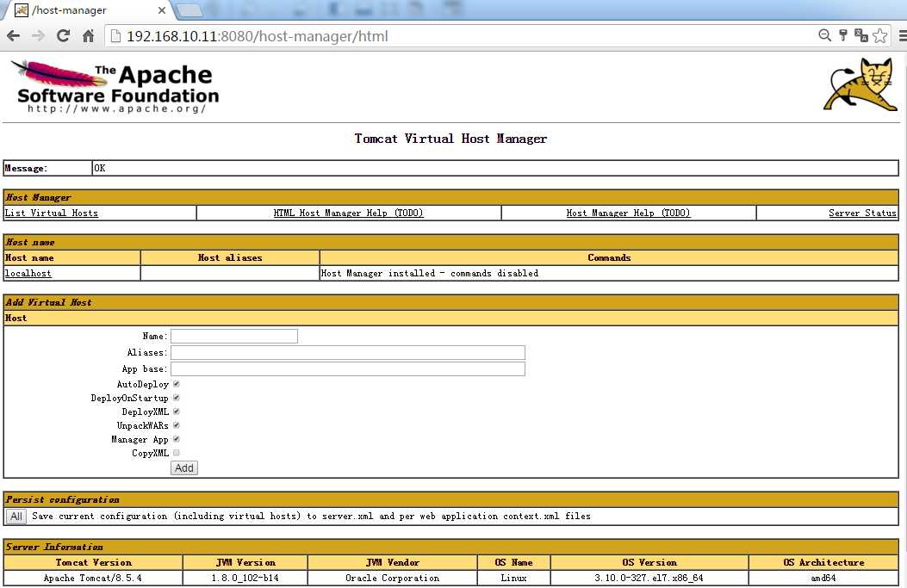Click the Tomcat cat logo

(x=860, y=84)
